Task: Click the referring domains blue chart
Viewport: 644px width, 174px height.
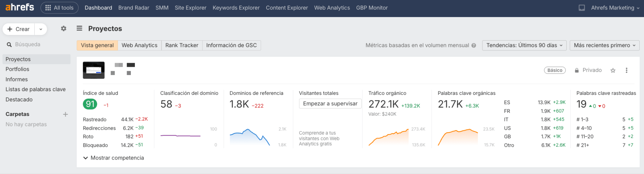Action: [x=250, y=137]
